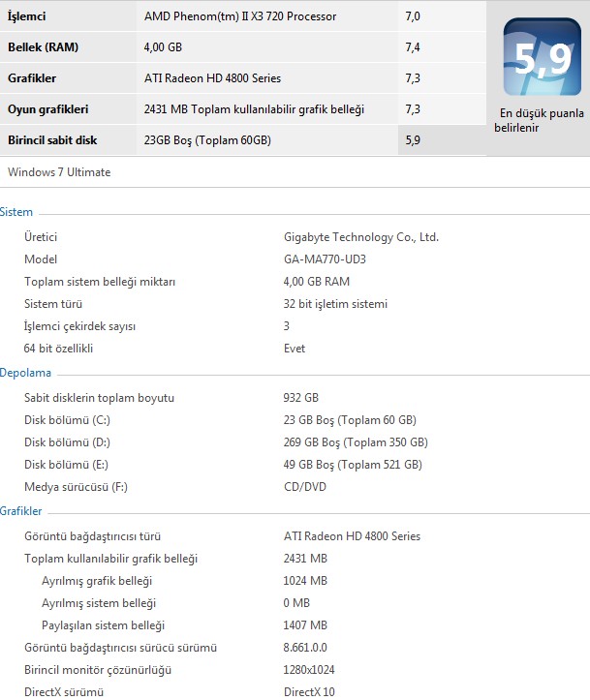Click the 'Sistem türü' label
Screen dimensions: 590x700
click(53, 304)
